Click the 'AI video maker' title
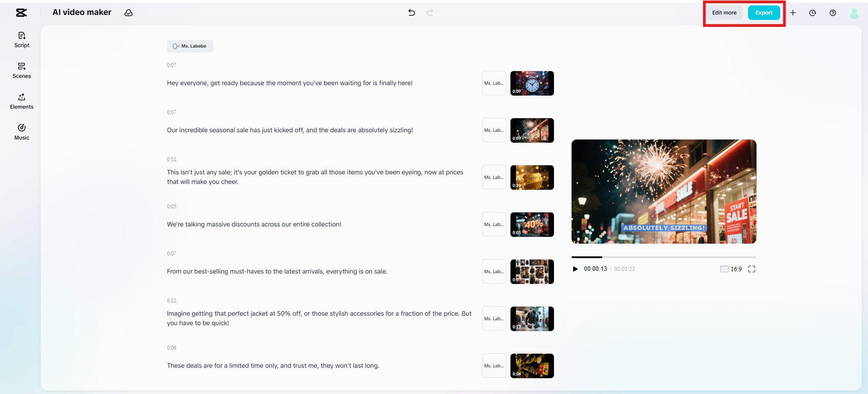868x394 pixels. click(x=82, y=13)
